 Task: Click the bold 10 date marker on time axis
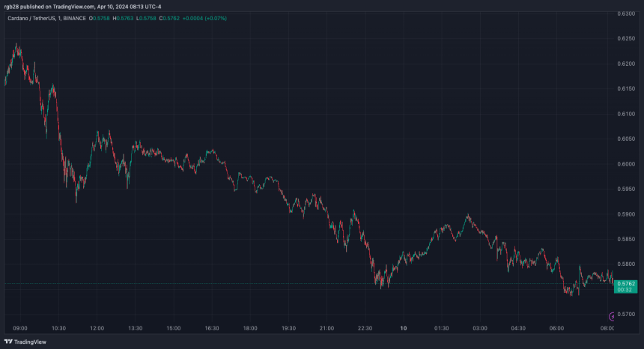[x=404, y=328]
